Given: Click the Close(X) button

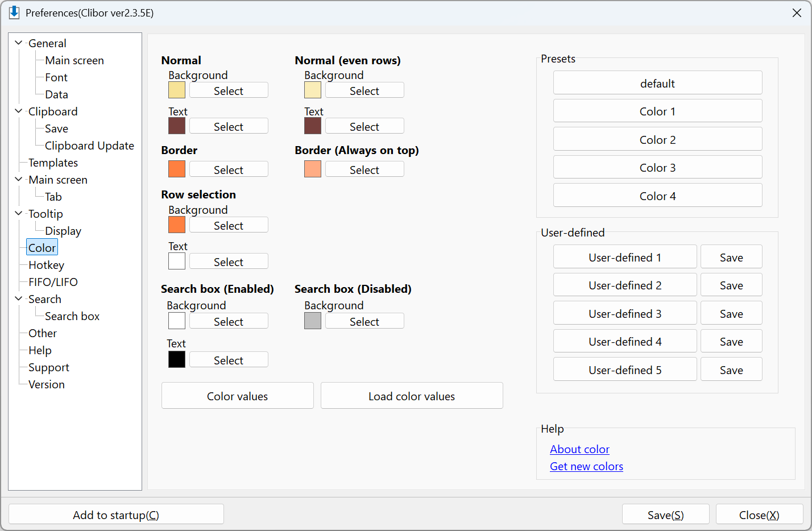Looking at the screenshot, I should click(x=760, y=515).
